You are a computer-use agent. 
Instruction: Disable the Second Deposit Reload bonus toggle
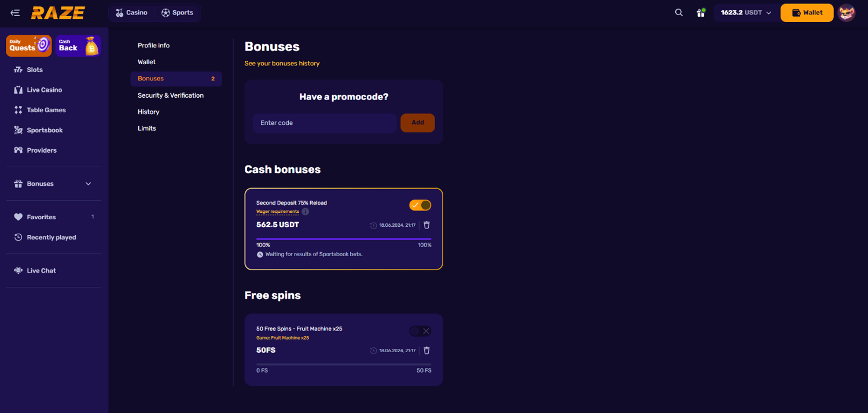click(420, 205)
